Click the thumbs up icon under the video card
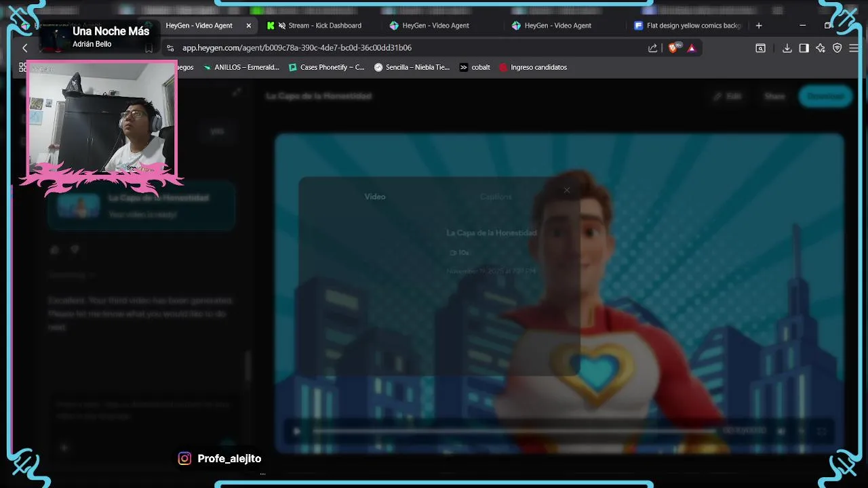 point(55,249)
